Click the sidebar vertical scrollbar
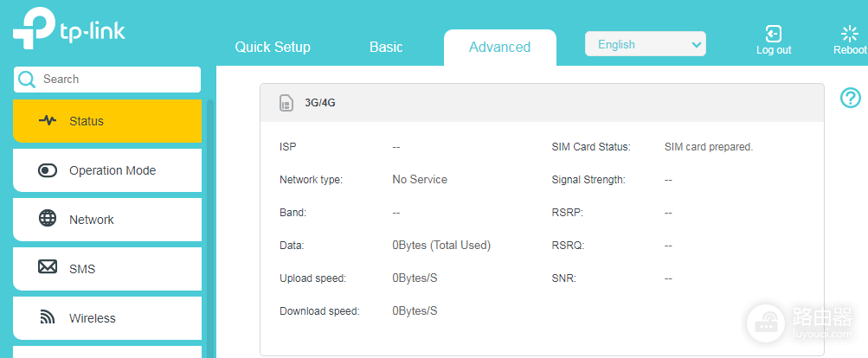 point(209,228)
